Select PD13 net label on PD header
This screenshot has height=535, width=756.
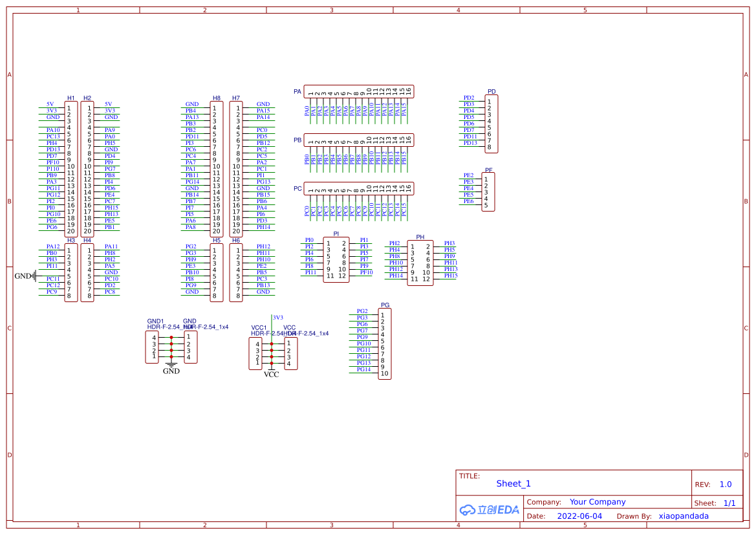click(x=470, y=143)
